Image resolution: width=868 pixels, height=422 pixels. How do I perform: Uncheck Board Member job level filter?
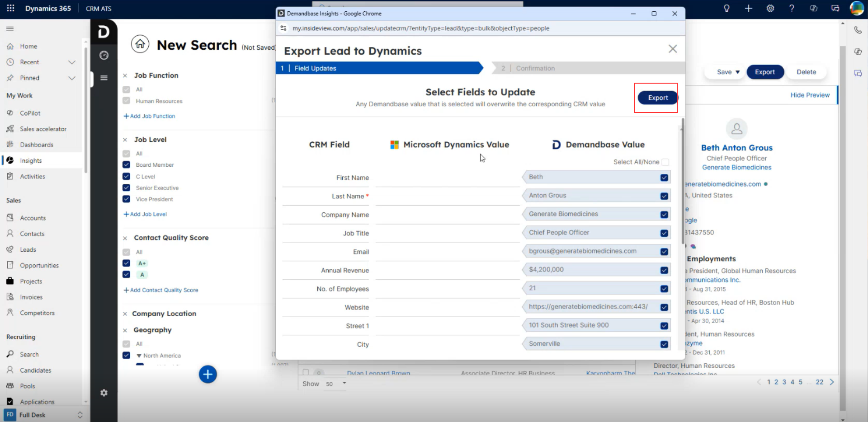coord(127,165)
